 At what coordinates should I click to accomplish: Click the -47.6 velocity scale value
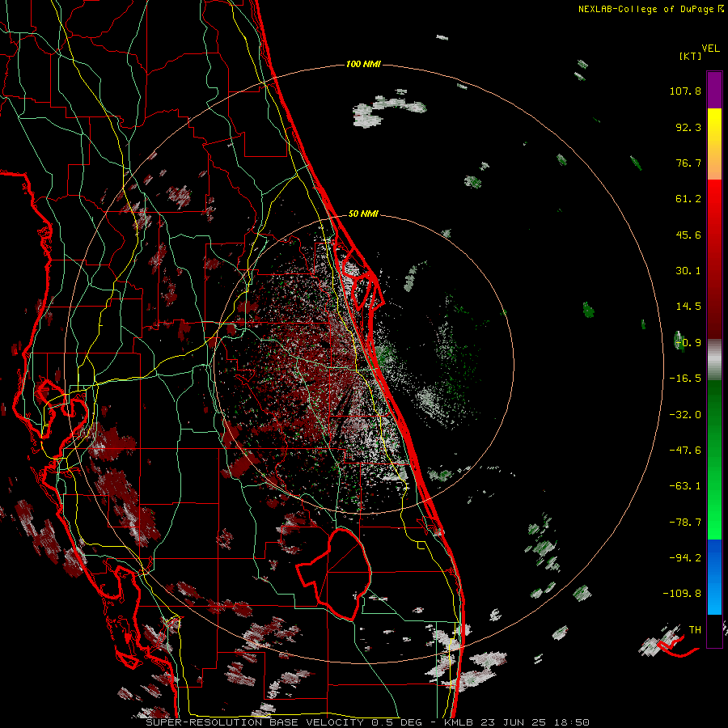(x=685, y=451)
